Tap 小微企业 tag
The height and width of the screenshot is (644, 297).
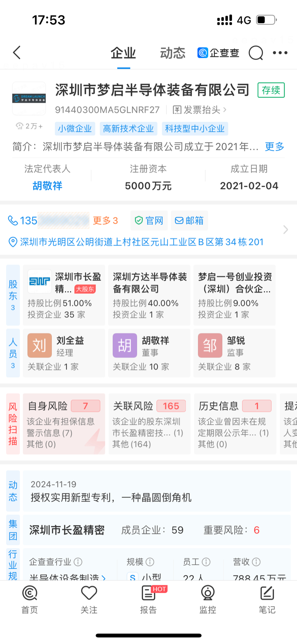coord(75,129)
